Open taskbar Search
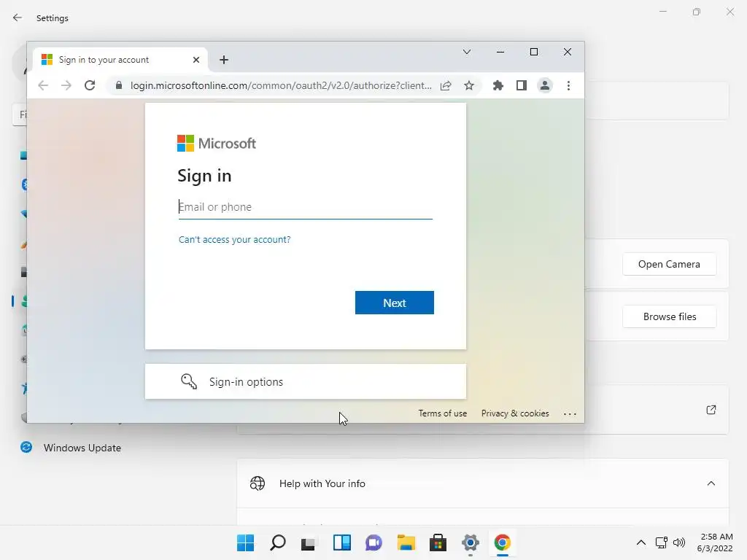 click(x=278, y=542)
